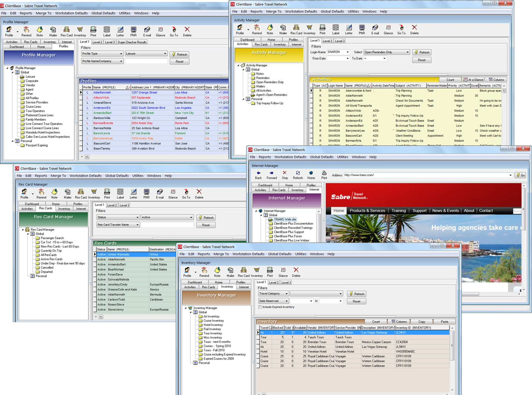Open Utilities menu in Inventory Manager window
The width and height of the screenshot is (532, 395).
300,254
